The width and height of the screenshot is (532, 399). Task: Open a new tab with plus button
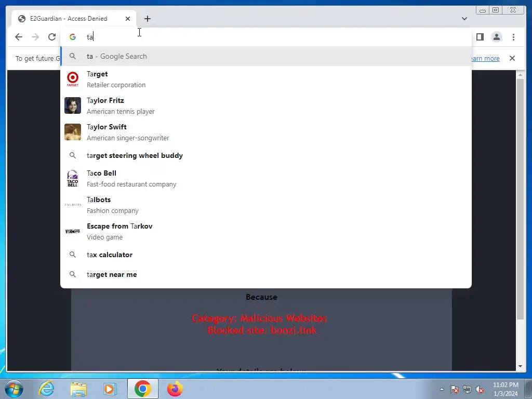pyautogui.click(x=147, y=19)
